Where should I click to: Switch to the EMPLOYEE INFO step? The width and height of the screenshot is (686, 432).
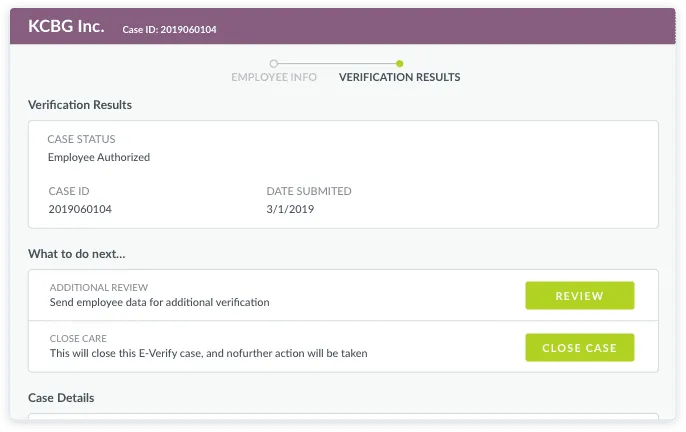pos(274,77)
